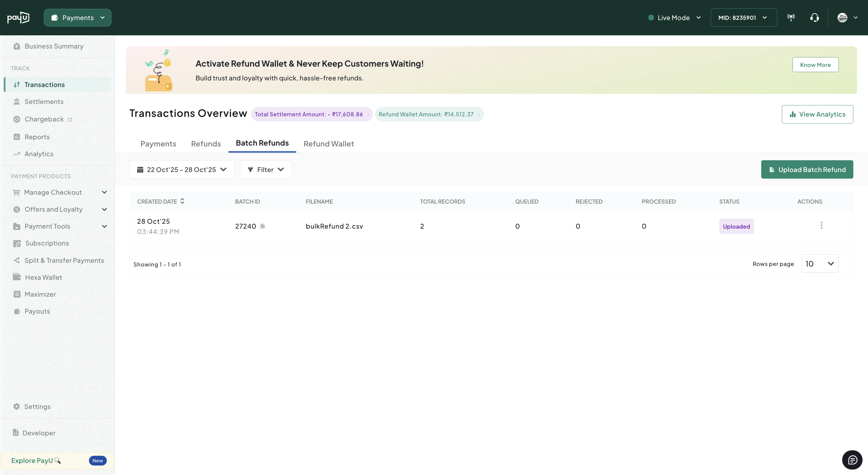Expand the Filter dropdown
The height and width of the screenshot is (475, 868).
(266, 169)
